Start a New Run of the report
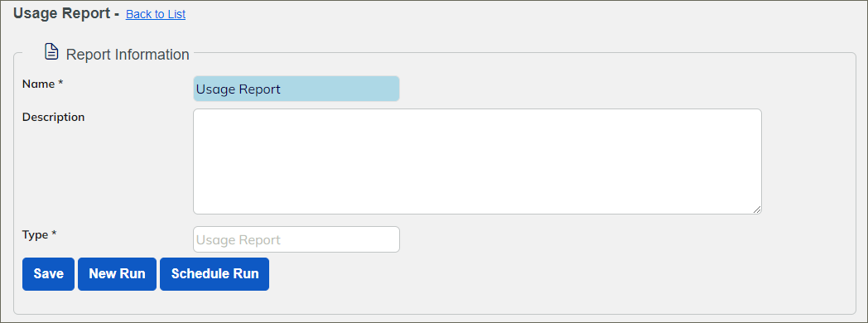 [x=117, y=274]
